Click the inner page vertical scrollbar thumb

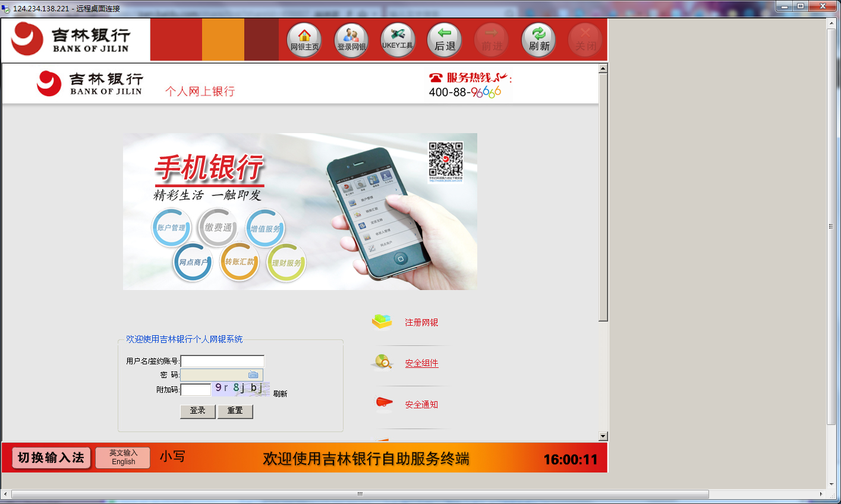[603, 197]
